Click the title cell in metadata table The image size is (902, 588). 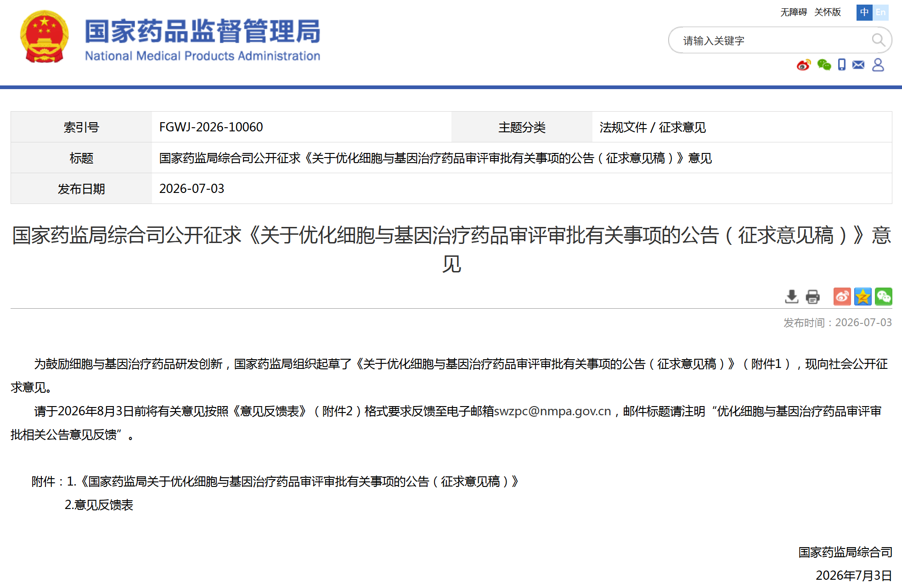click(522, 158)
